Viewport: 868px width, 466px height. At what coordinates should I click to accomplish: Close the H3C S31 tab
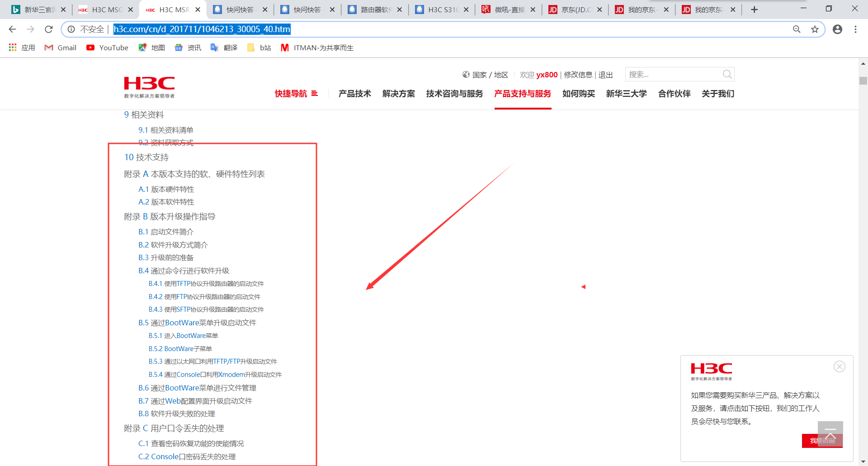pyautogui.click(x=466, y=10)
